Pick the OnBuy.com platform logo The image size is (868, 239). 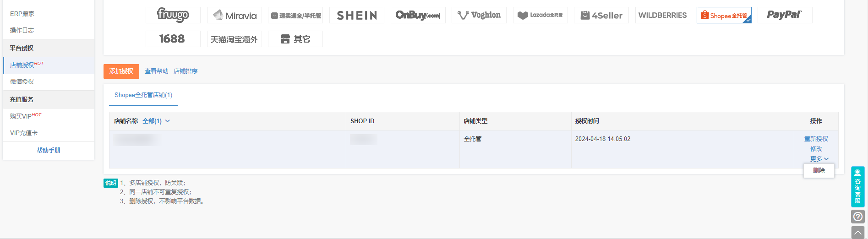(x=418, y=15)
